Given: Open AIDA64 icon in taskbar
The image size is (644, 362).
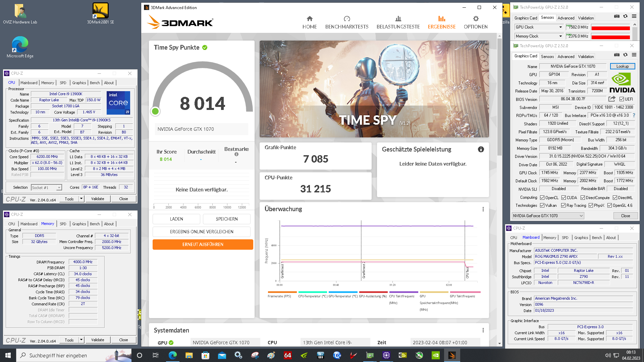Looking at the screenshot, I should pos(287,355).
